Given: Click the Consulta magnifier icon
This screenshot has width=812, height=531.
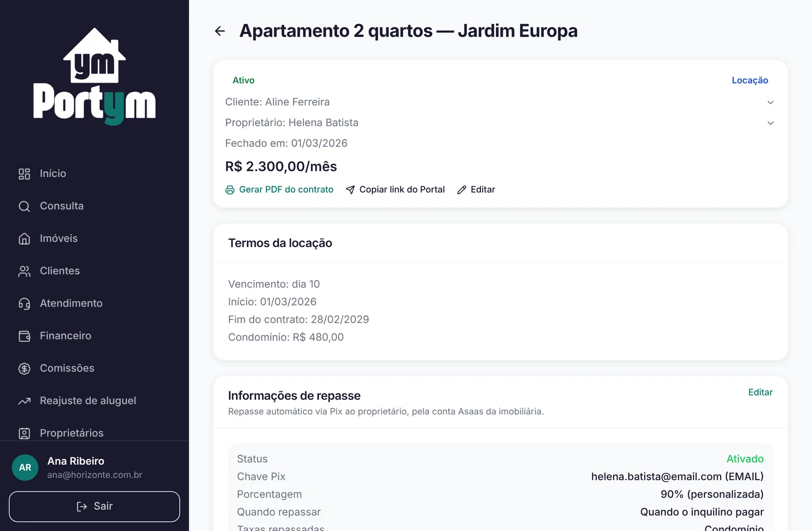Looking at the screenshot, I should pos(24,206).
